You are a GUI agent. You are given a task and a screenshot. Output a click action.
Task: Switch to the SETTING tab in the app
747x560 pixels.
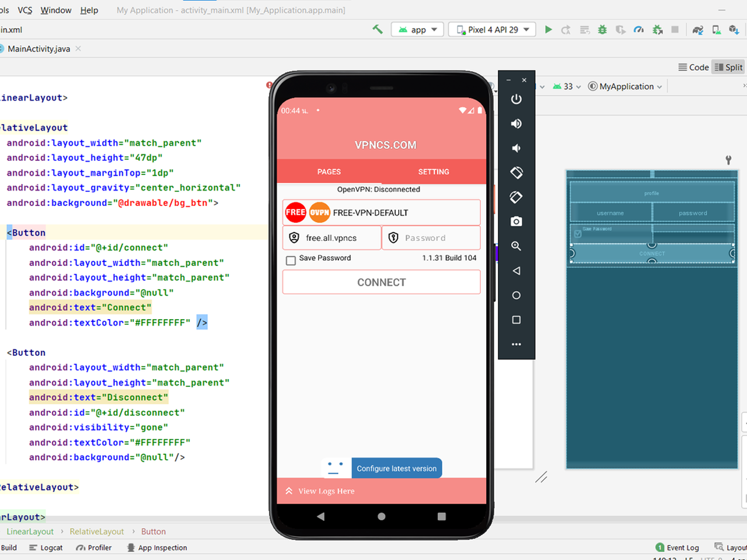coord(434,171)
